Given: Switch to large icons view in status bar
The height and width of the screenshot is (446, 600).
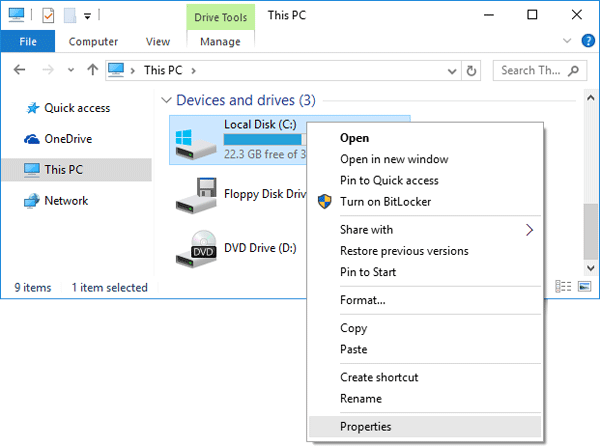Looking at the screenshot, I should pyautogui.click(x=584, y=286).
